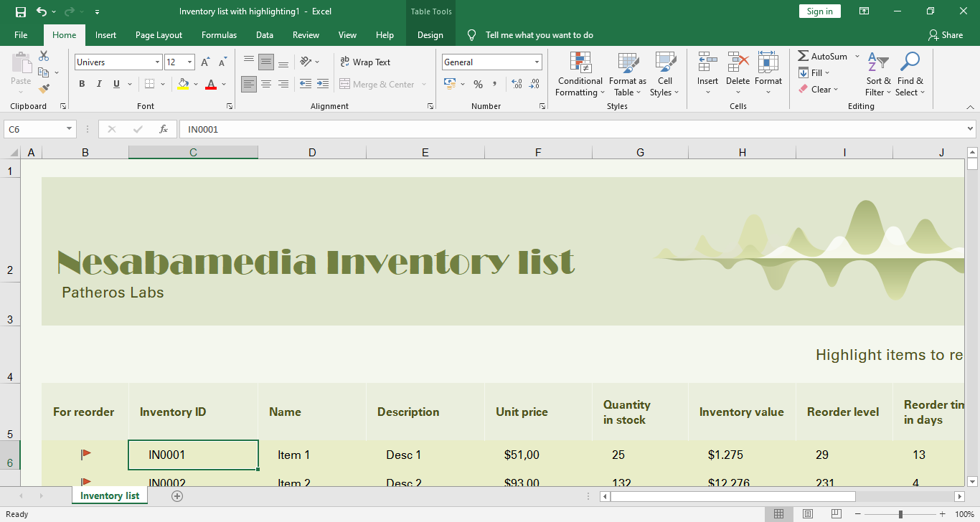Screen dimensions: 980x522
Task: Click the Sign in button
Action: (819, 11)
